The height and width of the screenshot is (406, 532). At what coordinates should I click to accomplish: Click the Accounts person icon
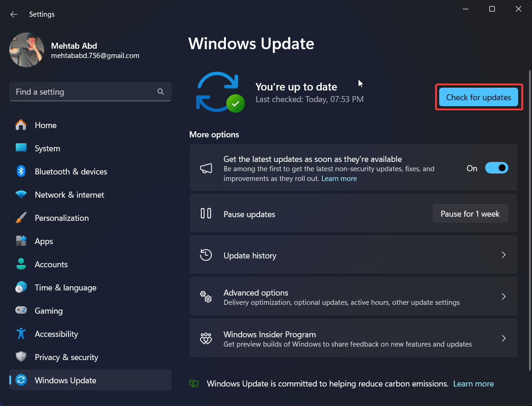point(21,264)
